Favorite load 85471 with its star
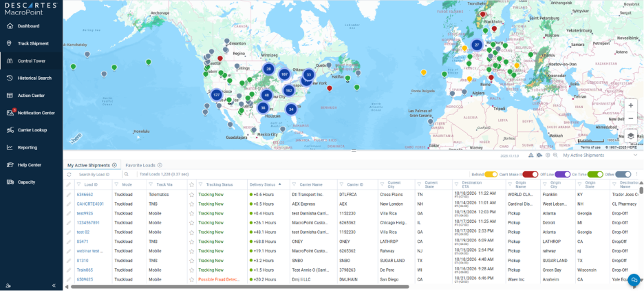This screenshot has width=644, height=291. (x=191, y=241)
